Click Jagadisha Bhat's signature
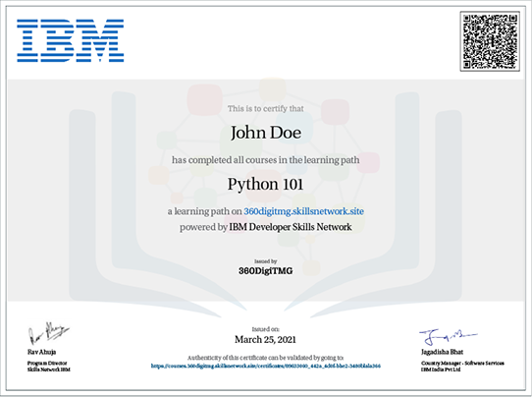Screen dimensions: 532x397 pyautogui.click(x=448, y=336)
